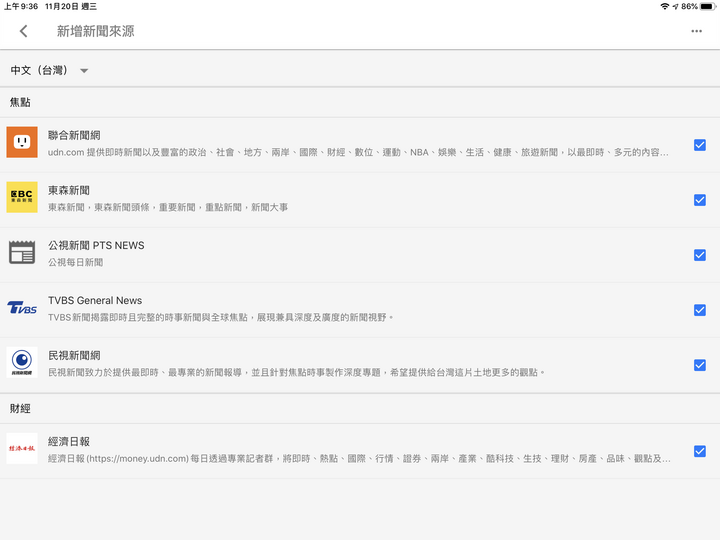Viewport: 720px width, 540px height.
Task: Click the 民視新聞致力於 description line
Action: [296, 372]
